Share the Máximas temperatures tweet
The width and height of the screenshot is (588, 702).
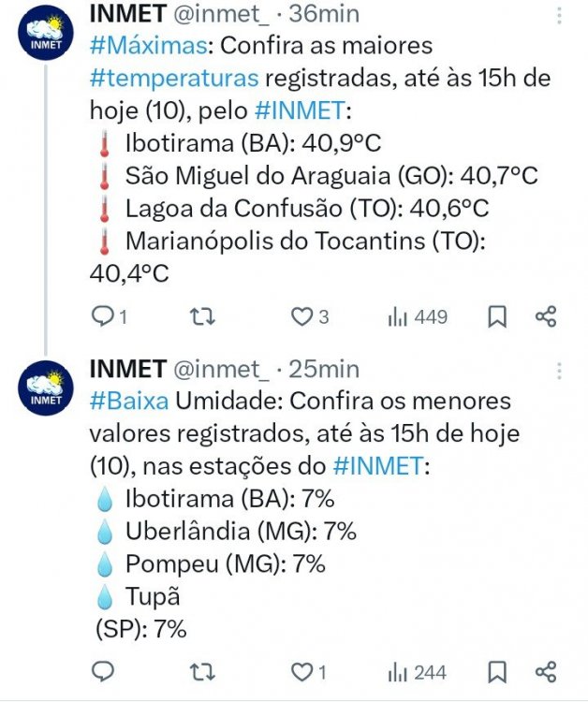click(546, 316)
